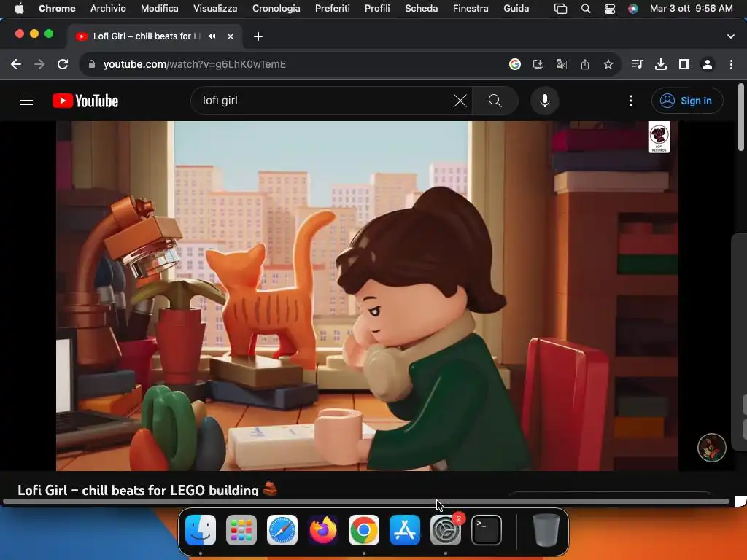The height and width of the screenshot is (560, 747).
Task: Open the Google icon in the address bar
Action: point(514,64)
